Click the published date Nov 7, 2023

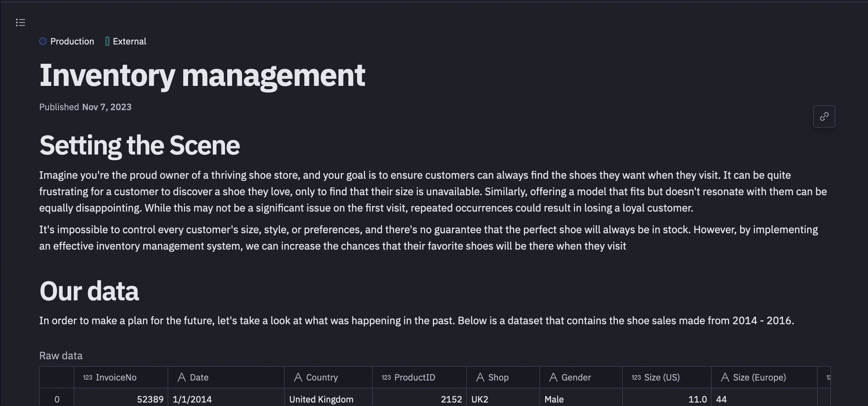[x=106, y=107]
